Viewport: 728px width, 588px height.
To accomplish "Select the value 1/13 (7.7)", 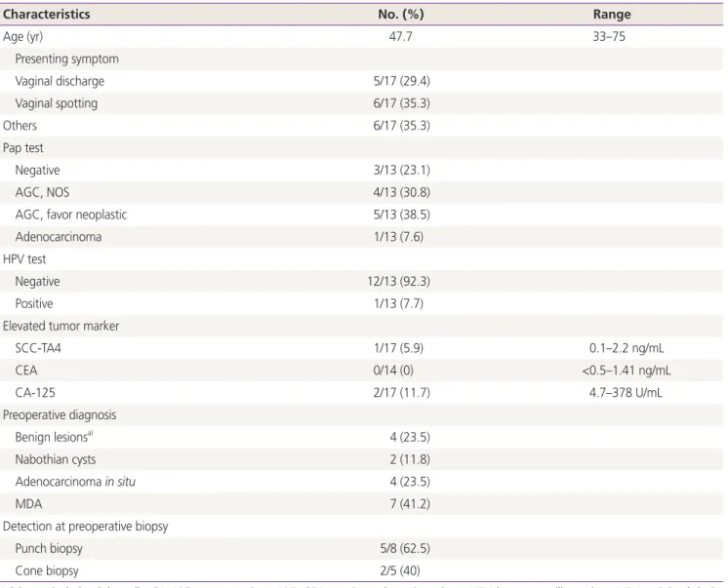I will point(399,304).
